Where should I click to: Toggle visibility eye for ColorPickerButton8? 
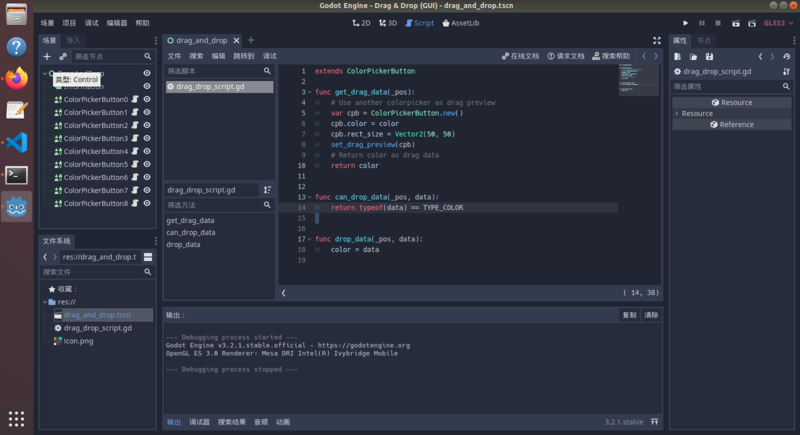(147, 203)
